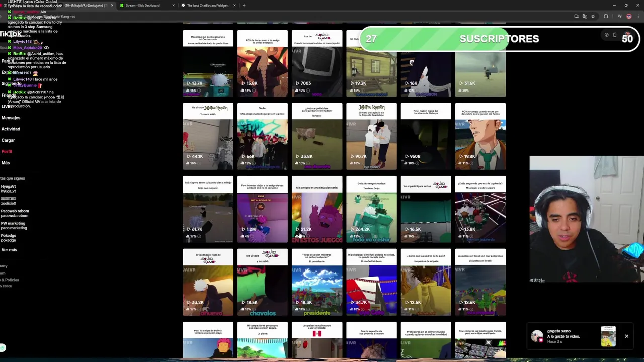The height and width of the screenshot is (362, 644).
Task: Click the info icon on the 9508 video
Action: coord(417,163)
